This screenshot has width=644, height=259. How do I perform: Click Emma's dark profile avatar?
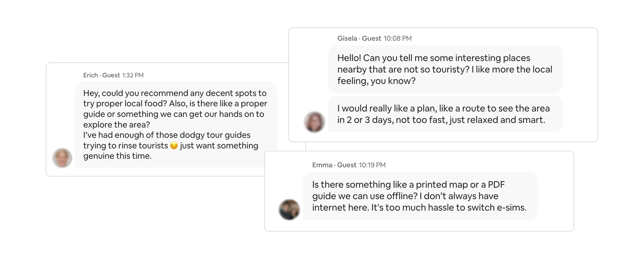point(289,210)
